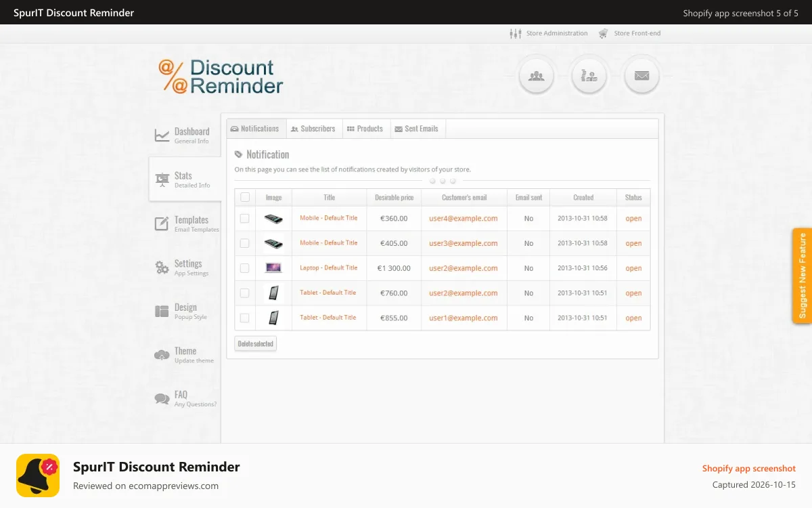
Task: Click the €1 300.00 price cell
Action: [394, 268]
